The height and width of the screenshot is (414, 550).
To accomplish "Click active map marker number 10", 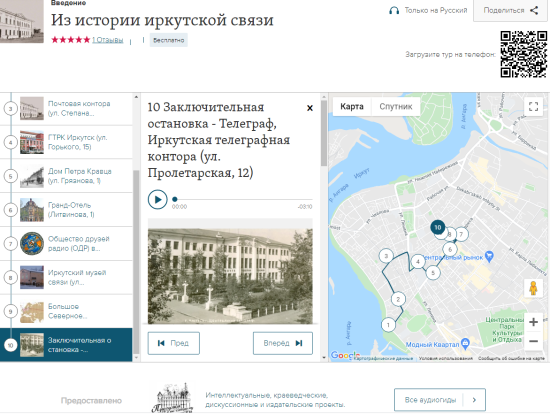I will (438, 227).
